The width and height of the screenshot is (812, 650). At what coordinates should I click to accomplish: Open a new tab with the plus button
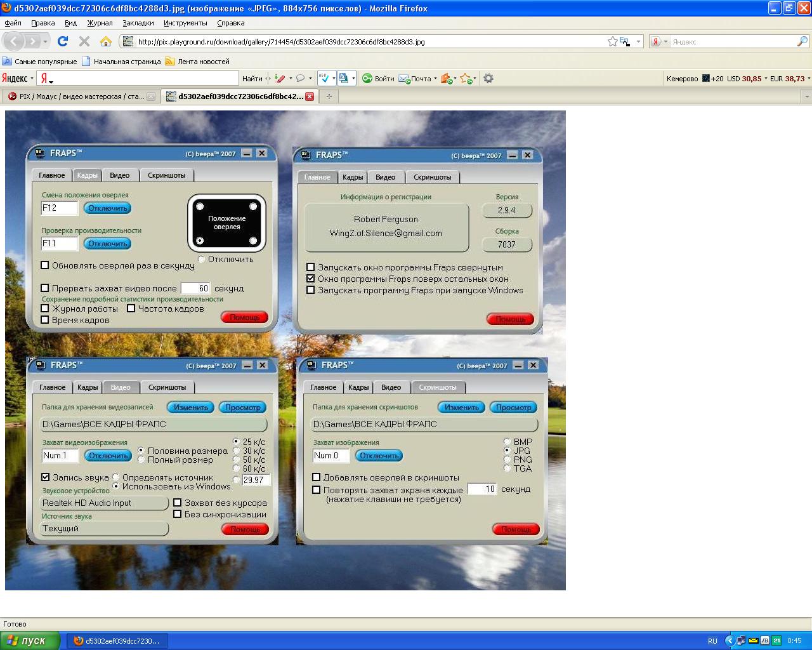pos(329,96)
